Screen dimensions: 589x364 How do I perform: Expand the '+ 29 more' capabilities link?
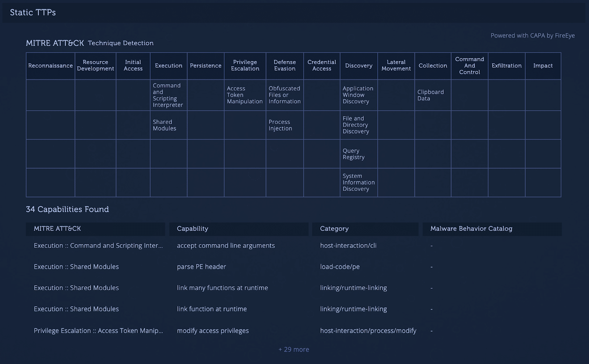[x=293, y=349]
